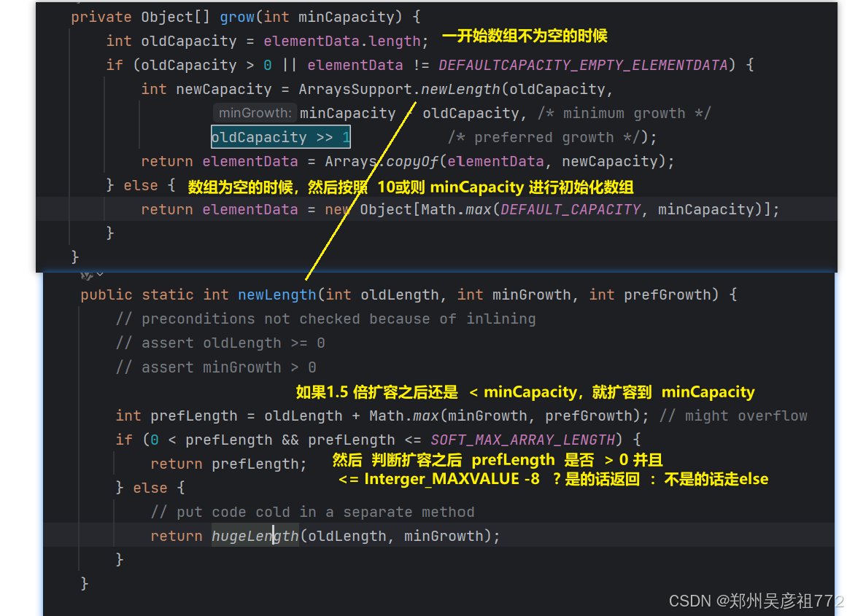The height and width of the screenshot is (616, 847).
Task: Click the ArraysSupport class reference
Action: point(355,89)
